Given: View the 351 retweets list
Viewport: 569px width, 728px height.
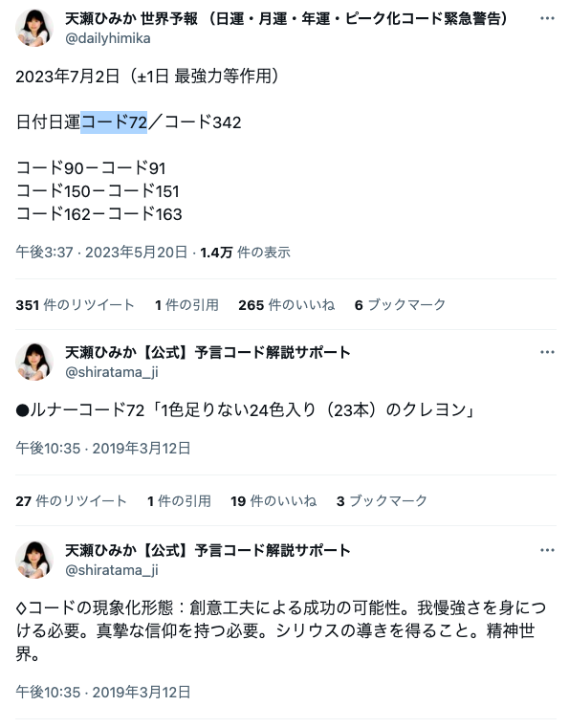Looking at the screenshot, I should pos(76,305).
